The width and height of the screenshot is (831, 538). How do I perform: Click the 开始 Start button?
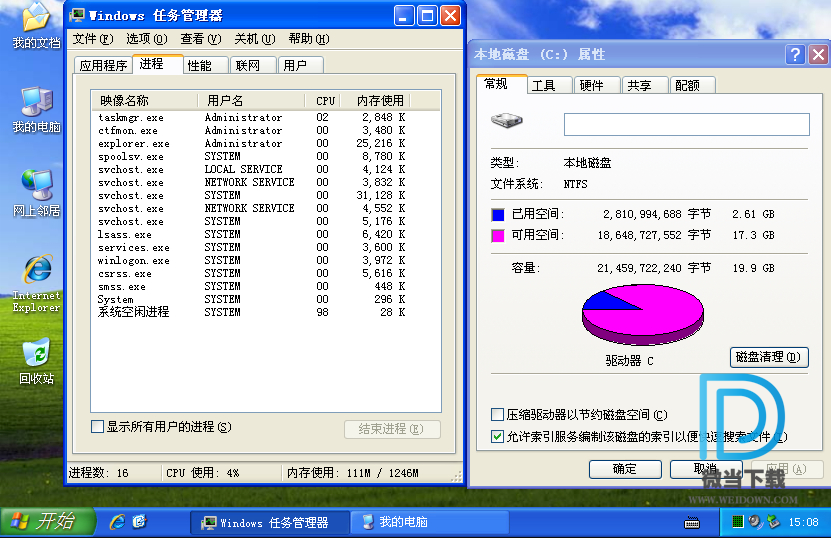[x=48, y=522]
